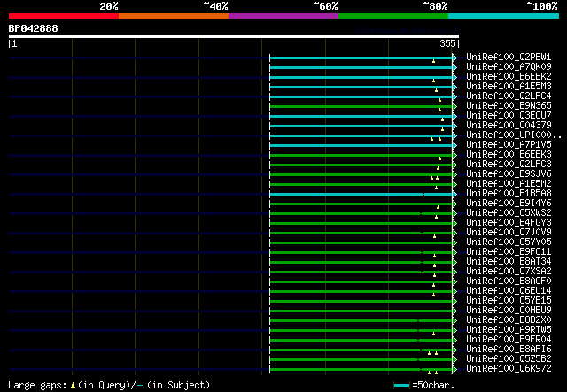
Task: Select the UniRef100_C5YE15 label
Action: click(509, 301)
